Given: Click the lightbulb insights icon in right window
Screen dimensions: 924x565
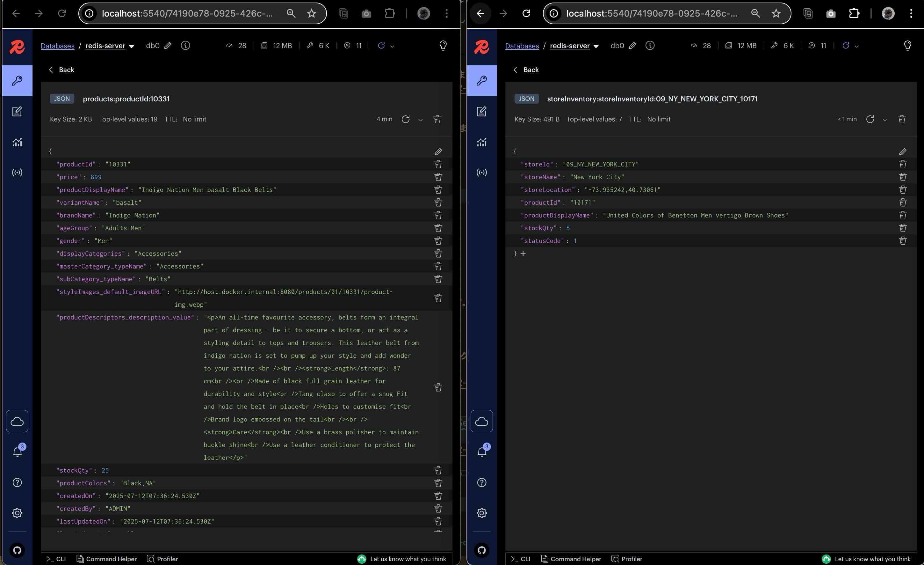Looking at the screenshot, I should tap(907, 45).
